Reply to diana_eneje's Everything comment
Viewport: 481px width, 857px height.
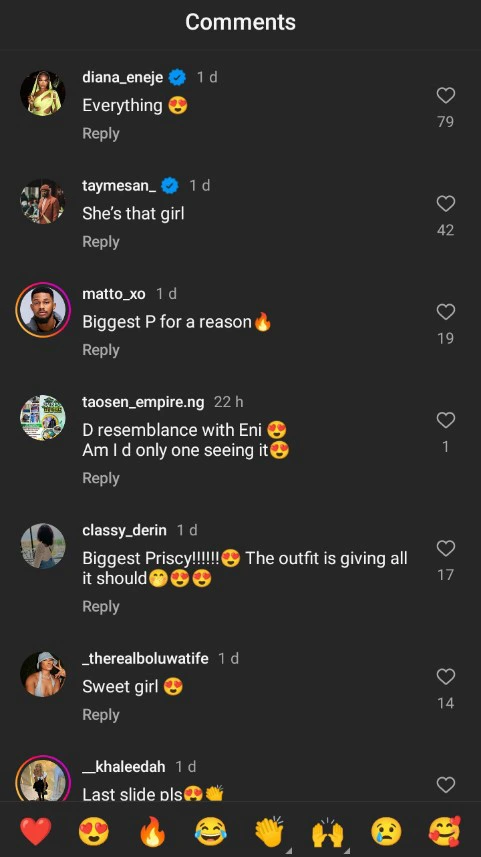tap(101, 133)
